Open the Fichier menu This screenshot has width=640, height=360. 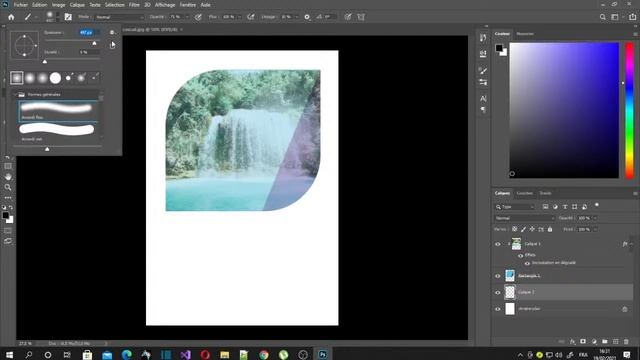pyautogui.click(x=21, y=5)
